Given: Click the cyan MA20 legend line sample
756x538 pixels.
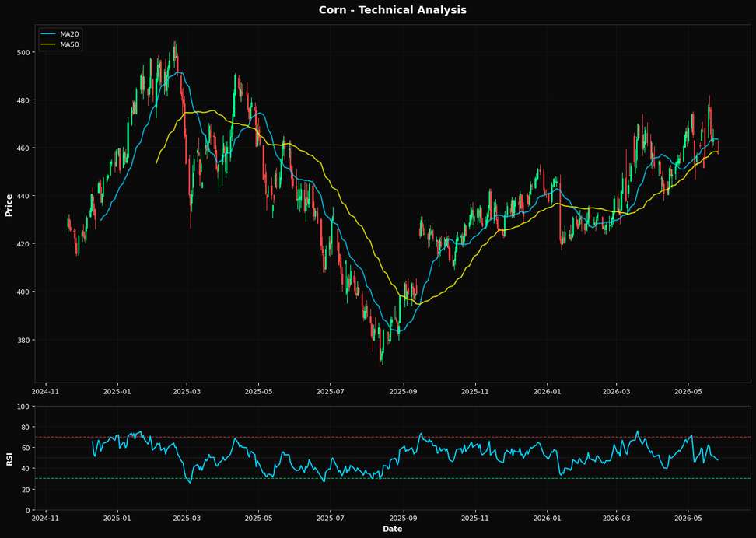Looking at the screenshot, I should pos(49,33).
